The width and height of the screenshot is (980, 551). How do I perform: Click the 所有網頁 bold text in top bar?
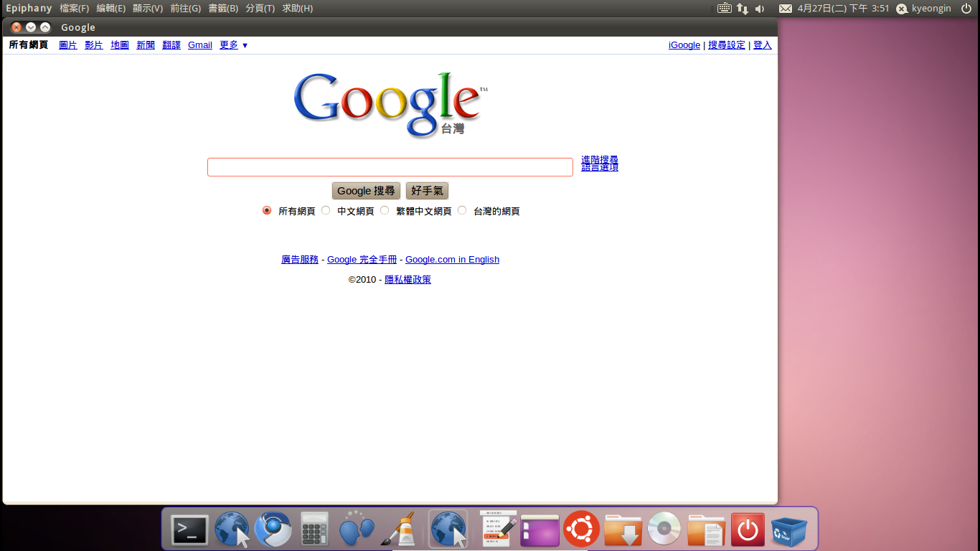pyautogui.click(x=29, y=45)
